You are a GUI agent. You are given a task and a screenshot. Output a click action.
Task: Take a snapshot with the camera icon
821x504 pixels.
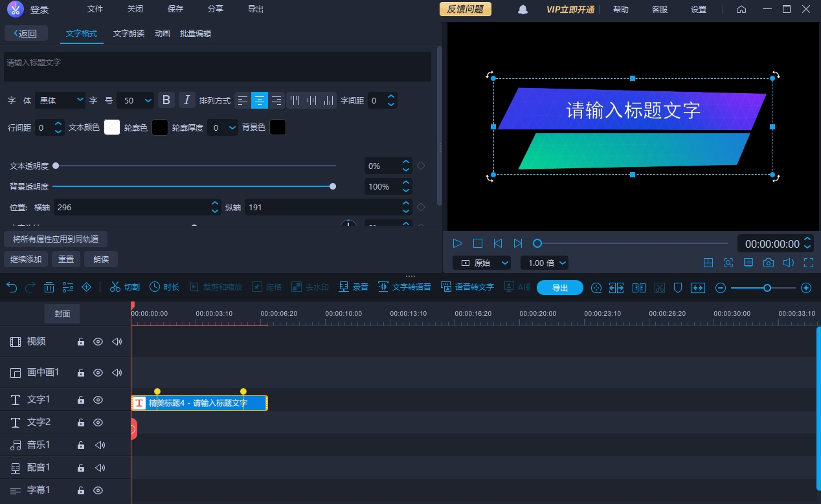pyautogui.click(x=768, y=263)
